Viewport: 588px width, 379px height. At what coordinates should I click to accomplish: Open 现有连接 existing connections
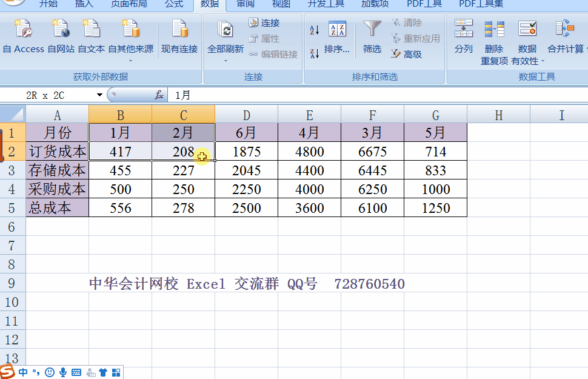[x=179, y=36]
